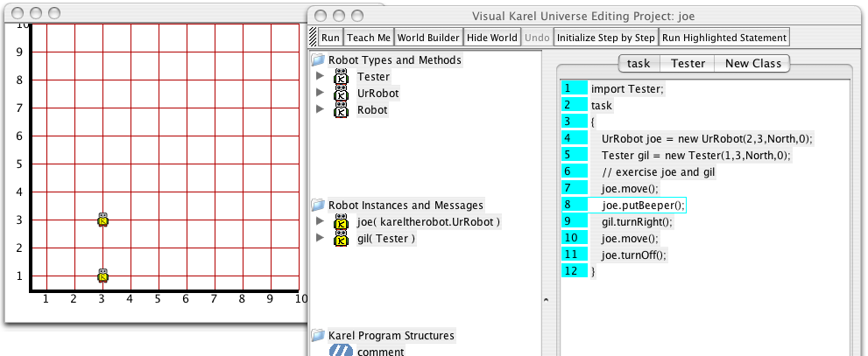Open the World Builder
Viewport: 868px width, 356px height.
coord(427,38)
